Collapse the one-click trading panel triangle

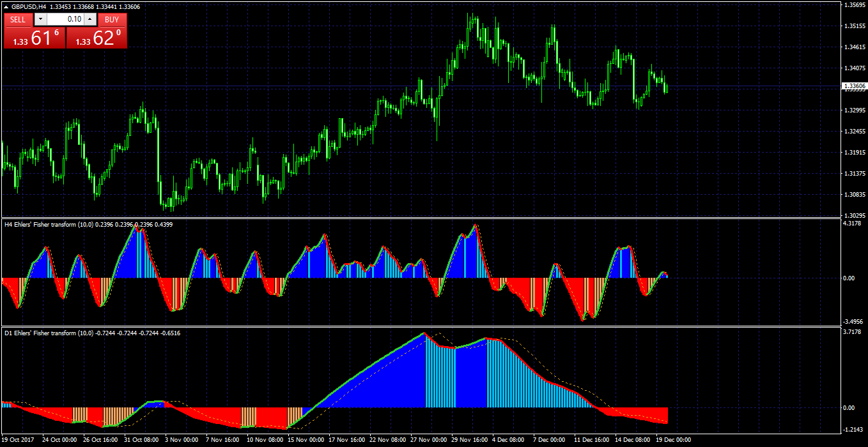pyautogui.click(x=6, y=6)
